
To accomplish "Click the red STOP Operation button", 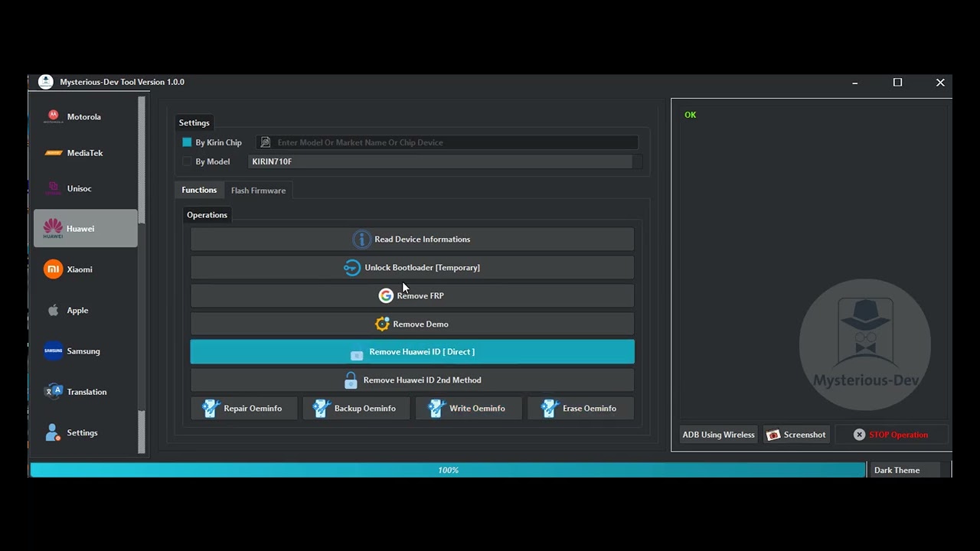I will 890,435.
